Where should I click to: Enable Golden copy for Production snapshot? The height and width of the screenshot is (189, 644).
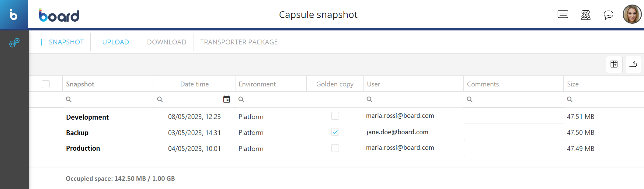click(335, 148)
